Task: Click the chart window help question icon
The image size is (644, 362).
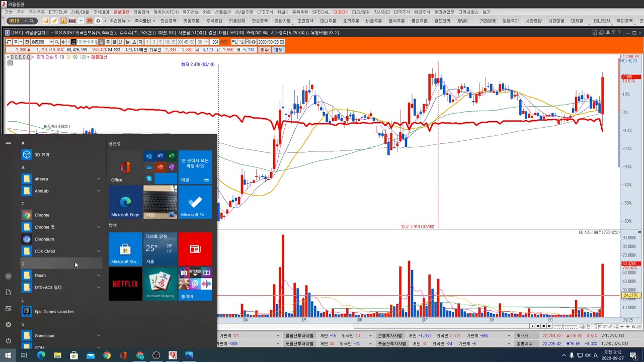Action: (619, 32)
